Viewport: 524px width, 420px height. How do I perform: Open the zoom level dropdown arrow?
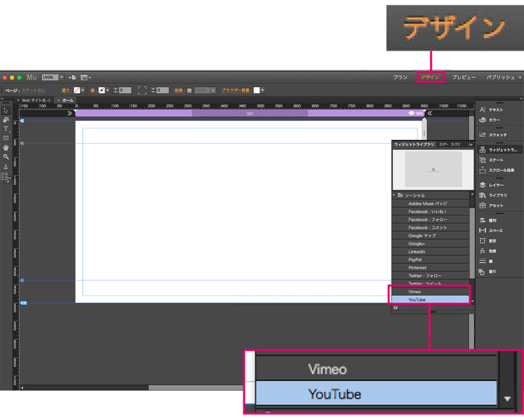[61, 77]
